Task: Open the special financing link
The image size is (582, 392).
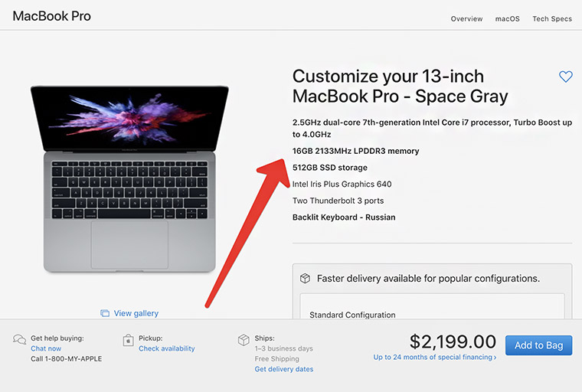Action: (435, 358)
